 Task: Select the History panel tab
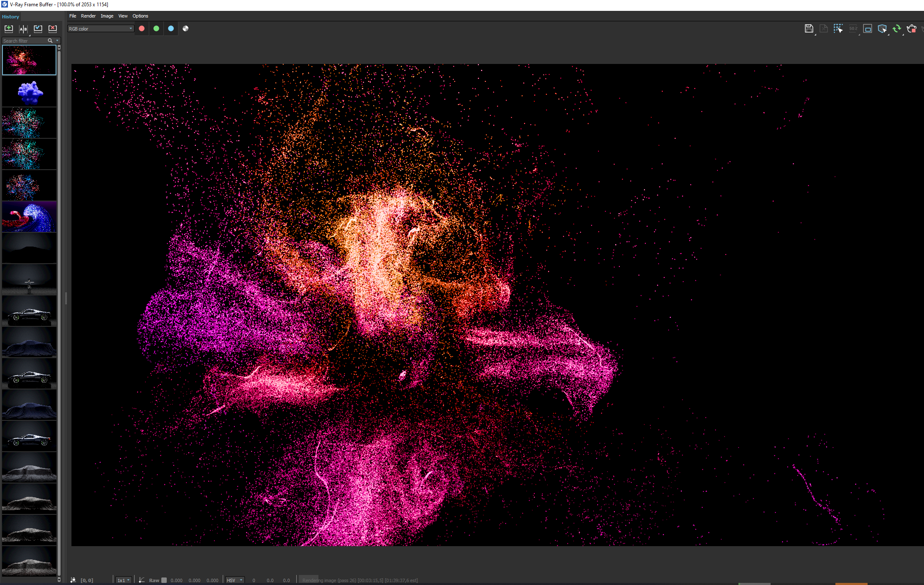tap(10, 17)
